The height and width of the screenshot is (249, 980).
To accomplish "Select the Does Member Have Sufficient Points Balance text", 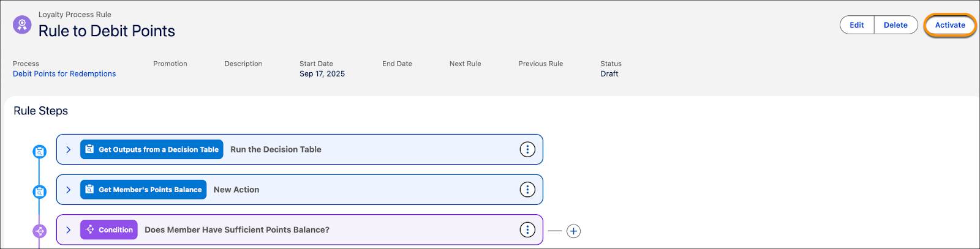I will pyautogui.click(x=236, y=230).
